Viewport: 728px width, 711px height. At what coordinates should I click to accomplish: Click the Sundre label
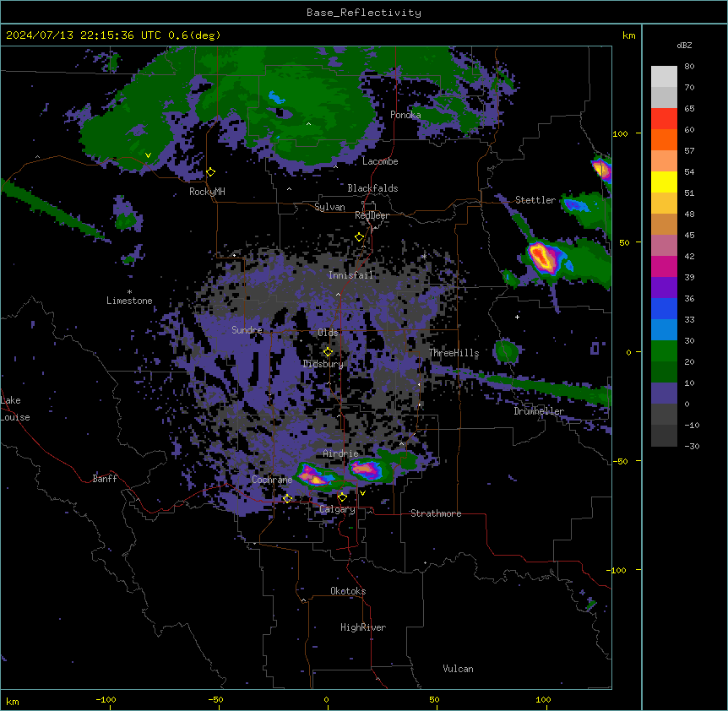247,330
